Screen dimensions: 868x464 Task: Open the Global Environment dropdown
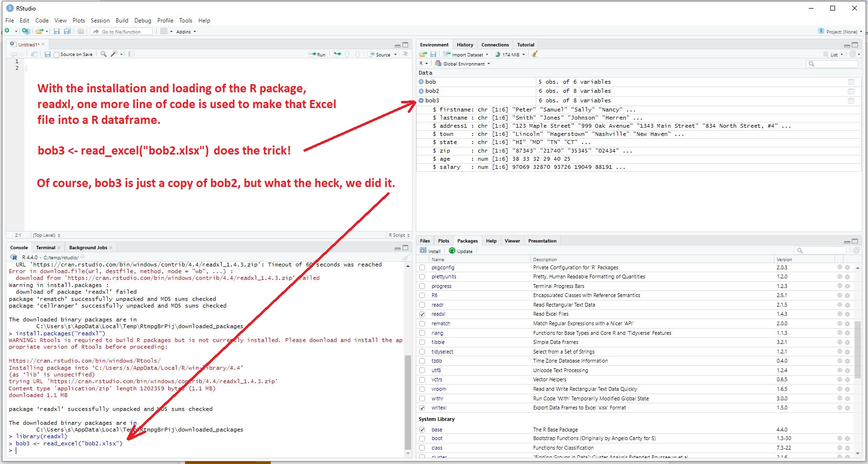[464, 64]
